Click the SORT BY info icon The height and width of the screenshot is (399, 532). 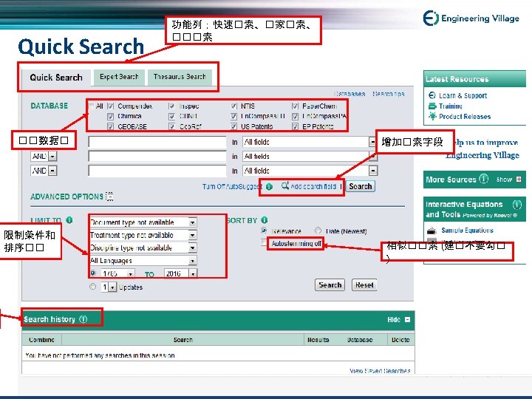tap(265, 220)
